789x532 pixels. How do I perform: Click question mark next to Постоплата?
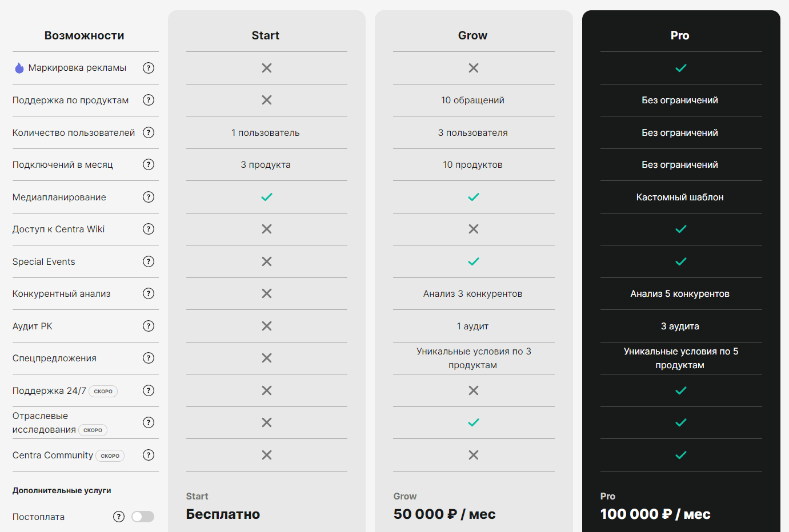pos(119,517)
